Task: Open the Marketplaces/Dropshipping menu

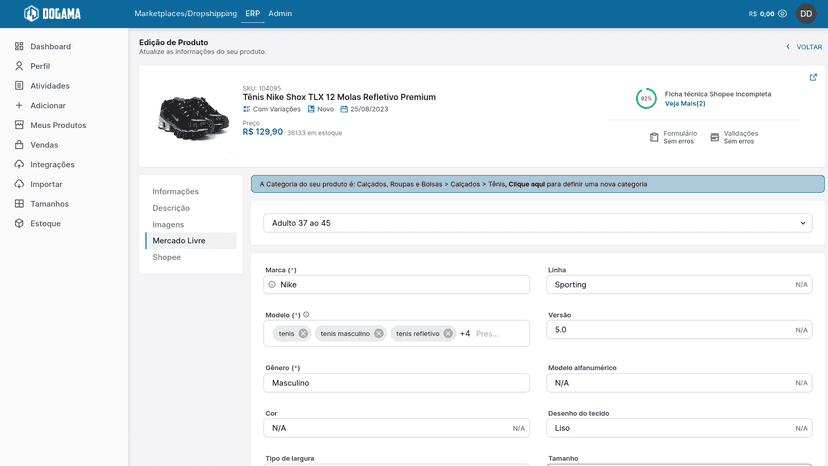Action: (x=185, y=14)
